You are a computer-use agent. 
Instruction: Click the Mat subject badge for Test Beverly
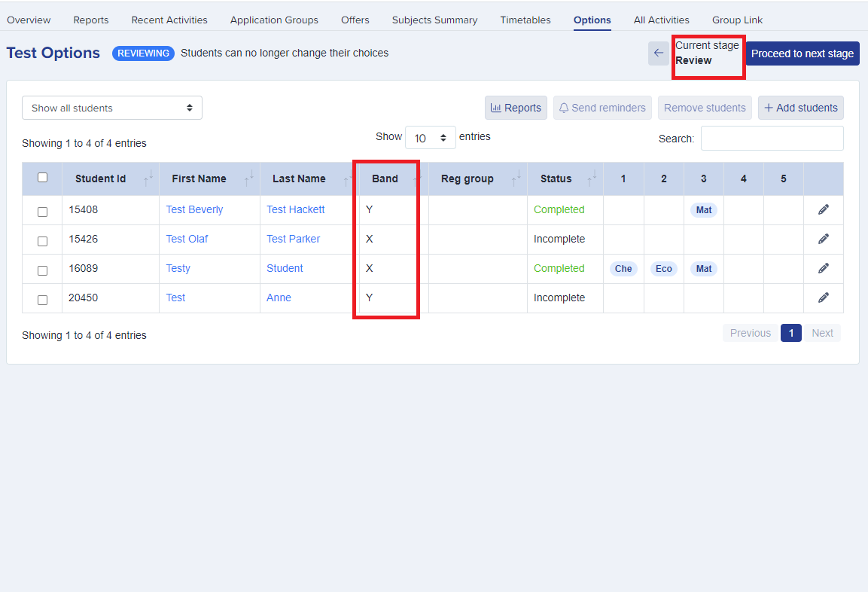(x=703, y=210)
